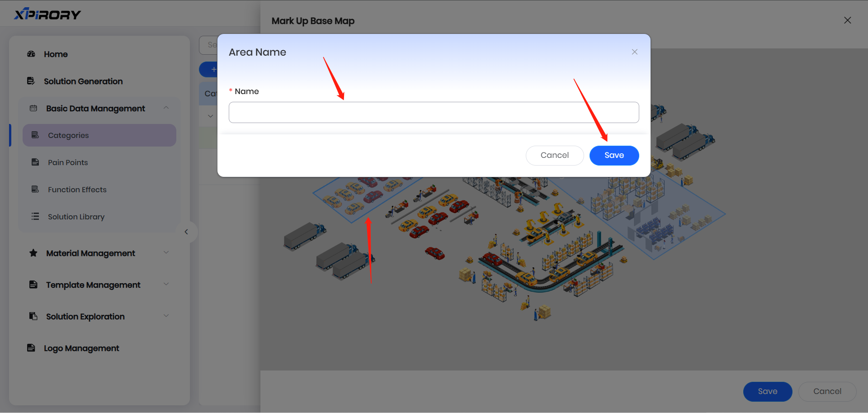Expand the Material Management menu
The height and width of the screenshot is (413, 868).
pos(166,253)
